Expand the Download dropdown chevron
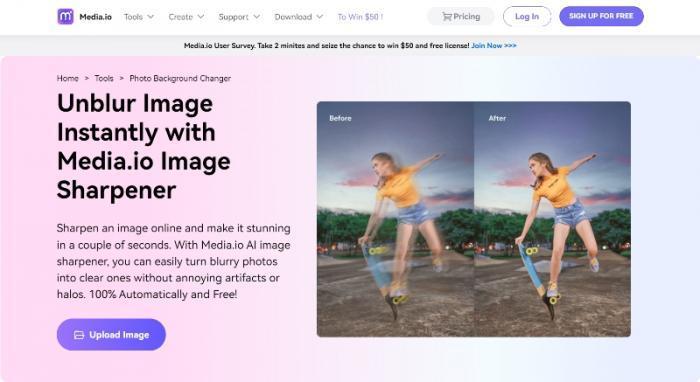 319,17
